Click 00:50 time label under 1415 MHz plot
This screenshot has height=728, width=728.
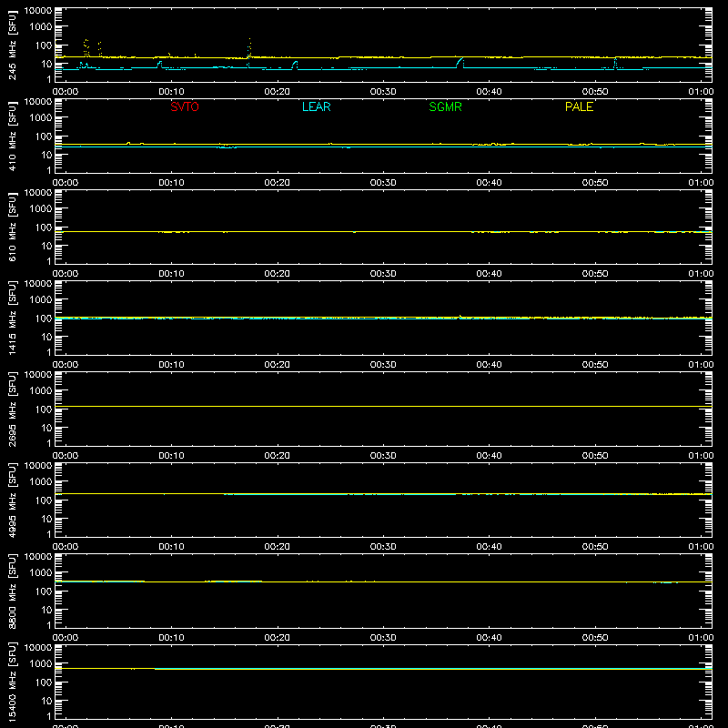coord(595,365)
